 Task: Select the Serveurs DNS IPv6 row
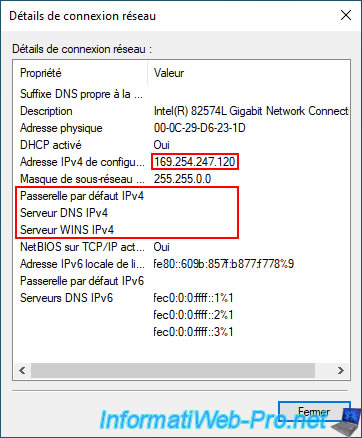182,298
